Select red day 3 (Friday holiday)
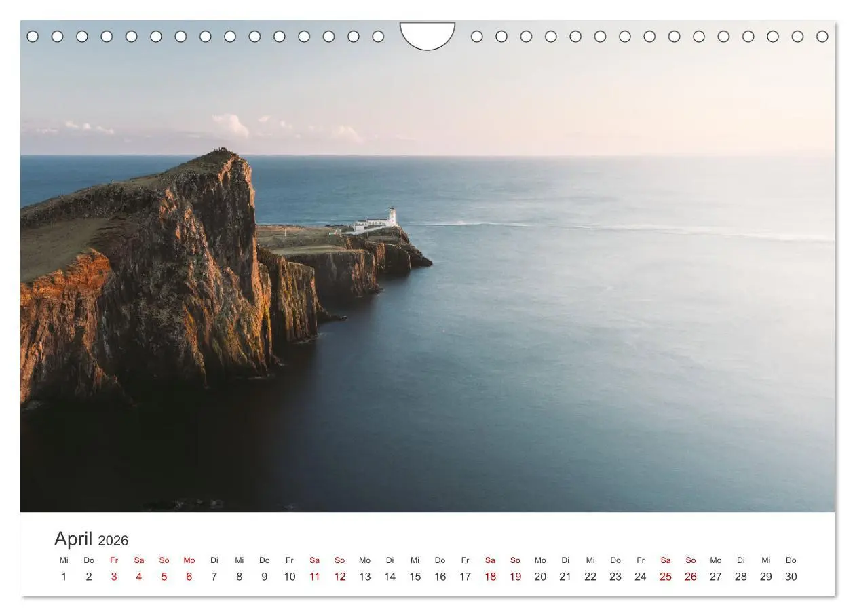 114,577
